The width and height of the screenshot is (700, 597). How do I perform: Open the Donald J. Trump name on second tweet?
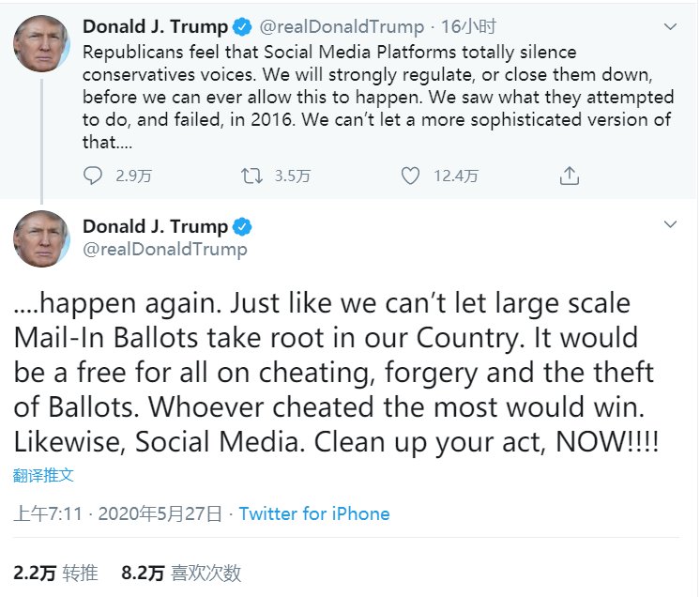(x=155, y=227)
